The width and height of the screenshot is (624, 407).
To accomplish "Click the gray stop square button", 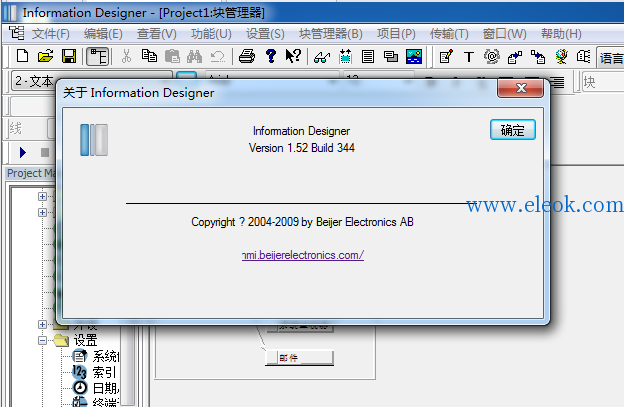I will point(45,152).
